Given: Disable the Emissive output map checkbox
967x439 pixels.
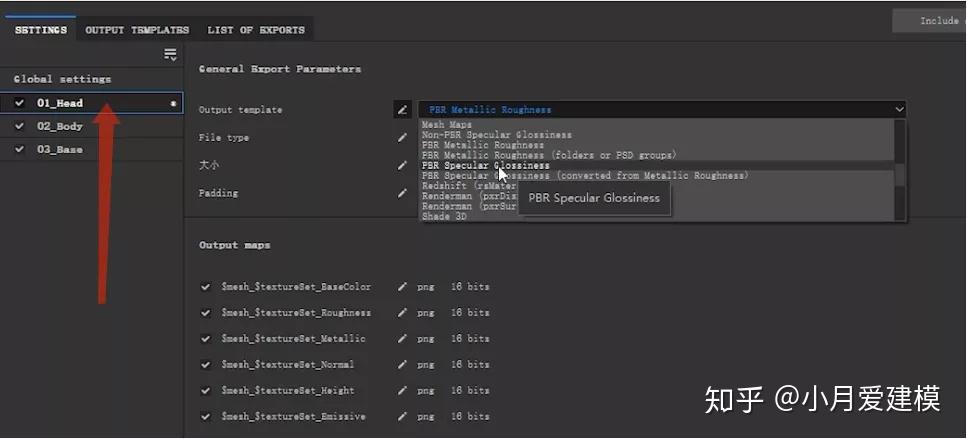Looking at the screenshot, I should (206, 417).
